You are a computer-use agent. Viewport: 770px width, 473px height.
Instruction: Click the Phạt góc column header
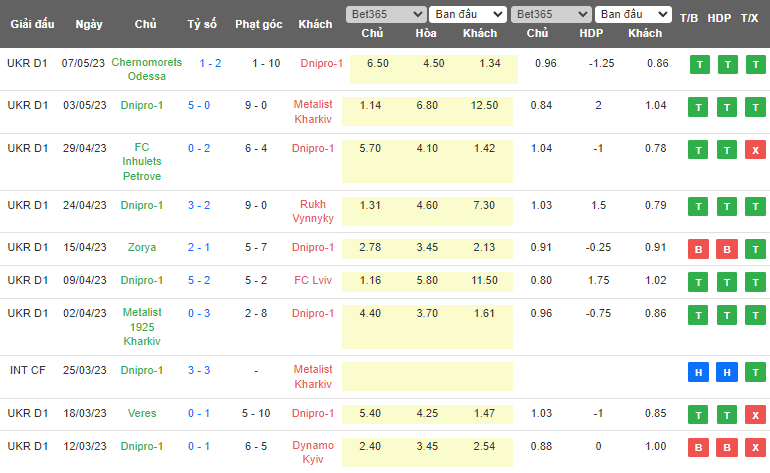click(x=260, y=24)
